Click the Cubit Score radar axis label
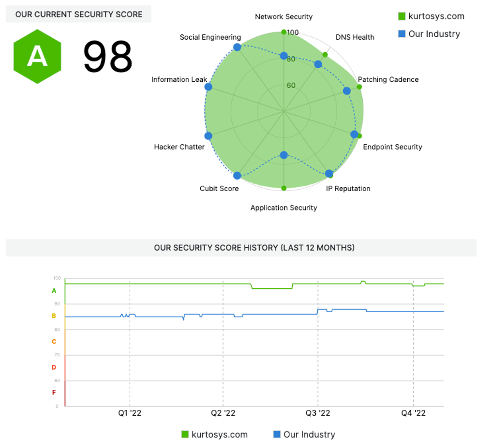This screenshot has width=477, height=448. [x=219, y=189]
